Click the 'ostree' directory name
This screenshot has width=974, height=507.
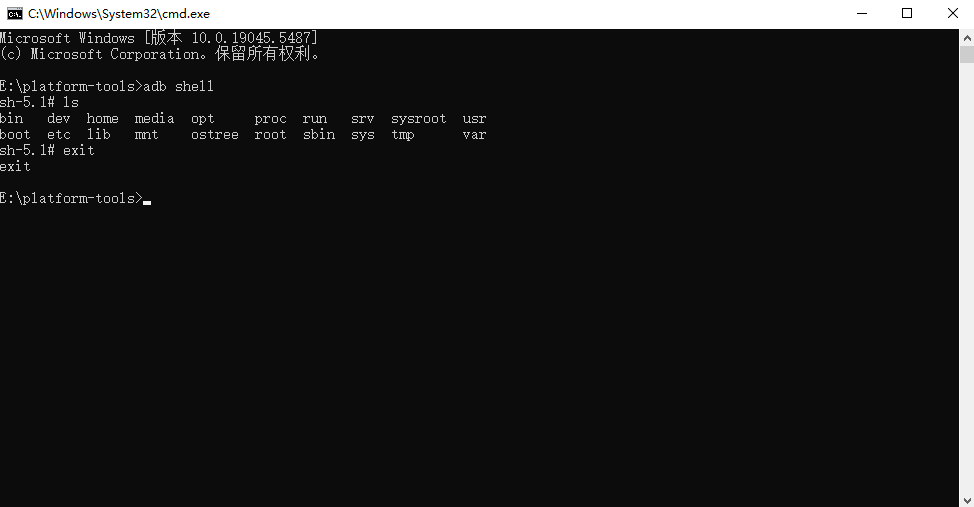(215, 135)
